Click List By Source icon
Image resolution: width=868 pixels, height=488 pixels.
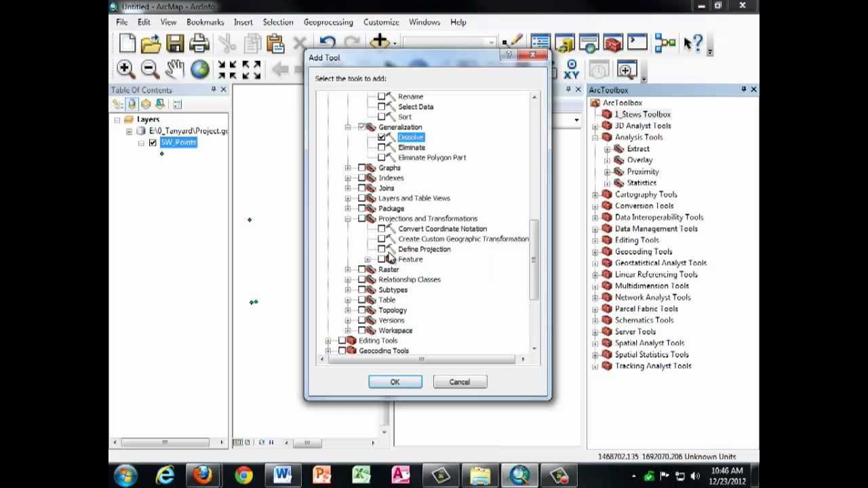pyautogui.click(x=132, y=104)
